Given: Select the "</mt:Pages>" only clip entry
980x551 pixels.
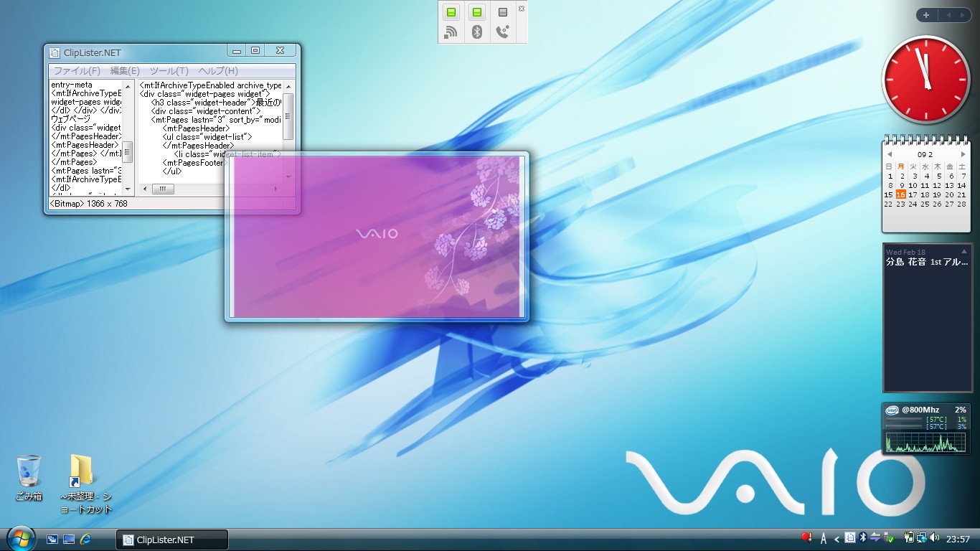Looking at the screenshot, I should (74, 162).
